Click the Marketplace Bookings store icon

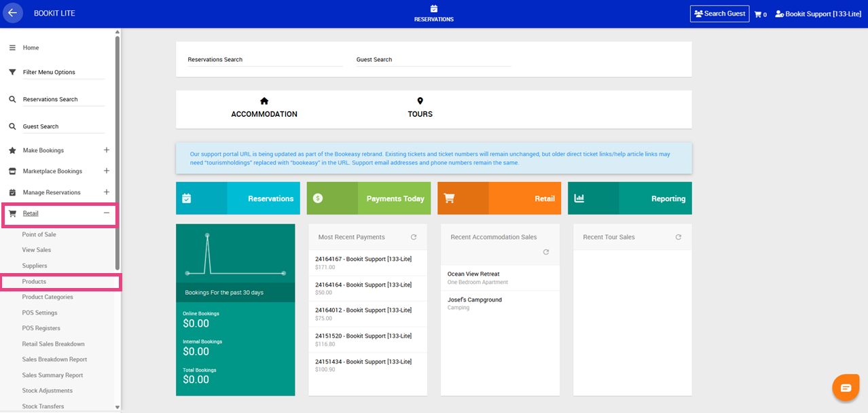click(12, 171)
